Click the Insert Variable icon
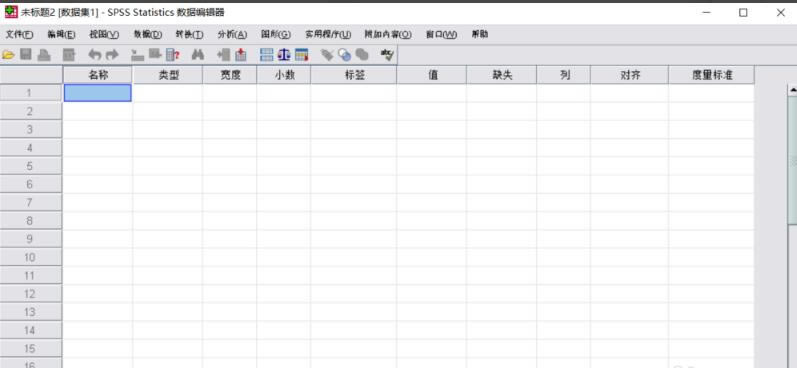Image resolution: width=797 pixels, height=368 pixels. [240, 55]
